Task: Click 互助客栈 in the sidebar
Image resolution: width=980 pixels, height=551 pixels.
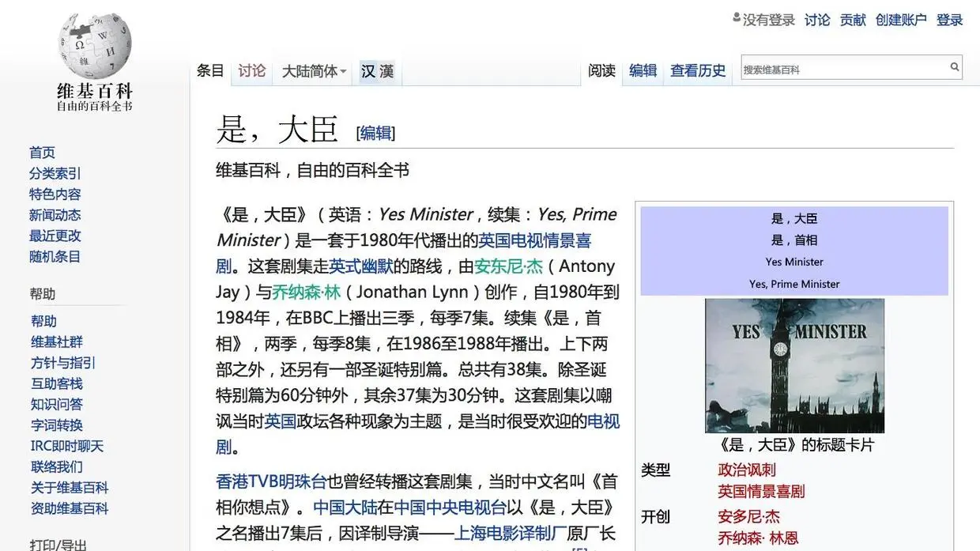Action: click(x=56, y=383)
